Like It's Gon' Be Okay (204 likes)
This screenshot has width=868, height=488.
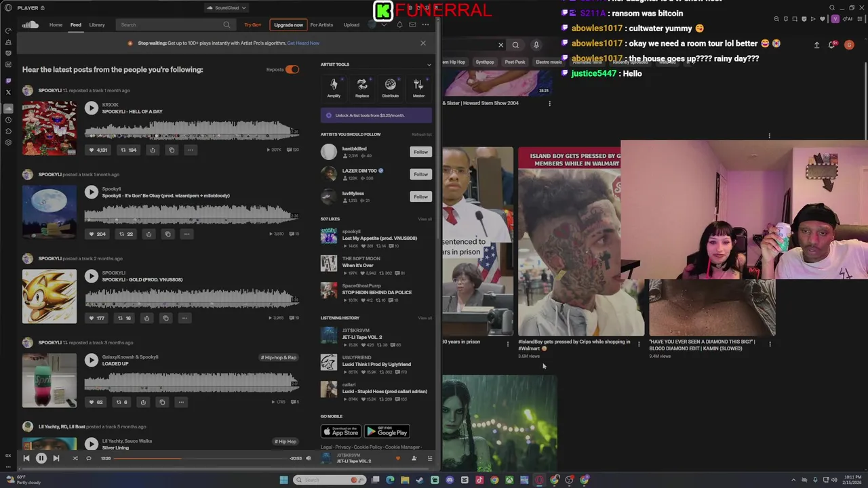97,234
